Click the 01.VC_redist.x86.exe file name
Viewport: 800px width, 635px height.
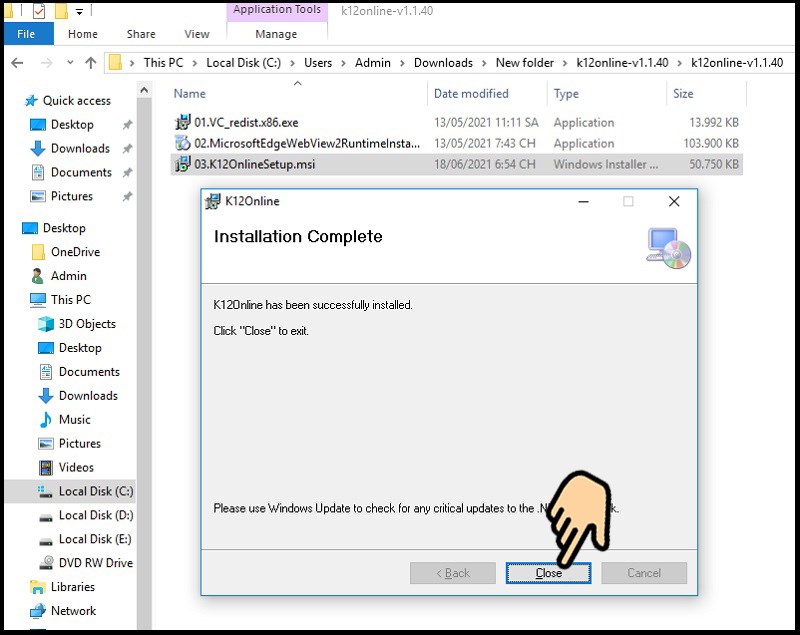pyautogui.click(x=246, y=122)
